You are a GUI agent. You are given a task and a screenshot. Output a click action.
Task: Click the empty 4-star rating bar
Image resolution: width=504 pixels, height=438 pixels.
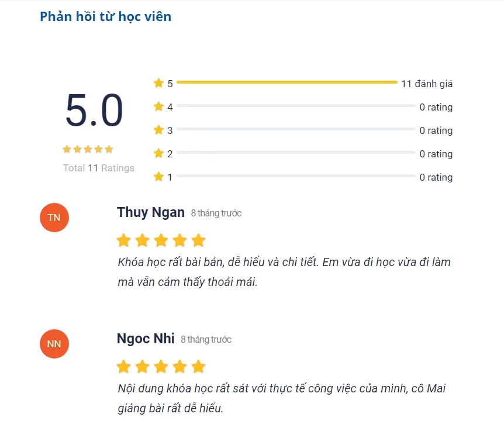[x=295, y=106]
